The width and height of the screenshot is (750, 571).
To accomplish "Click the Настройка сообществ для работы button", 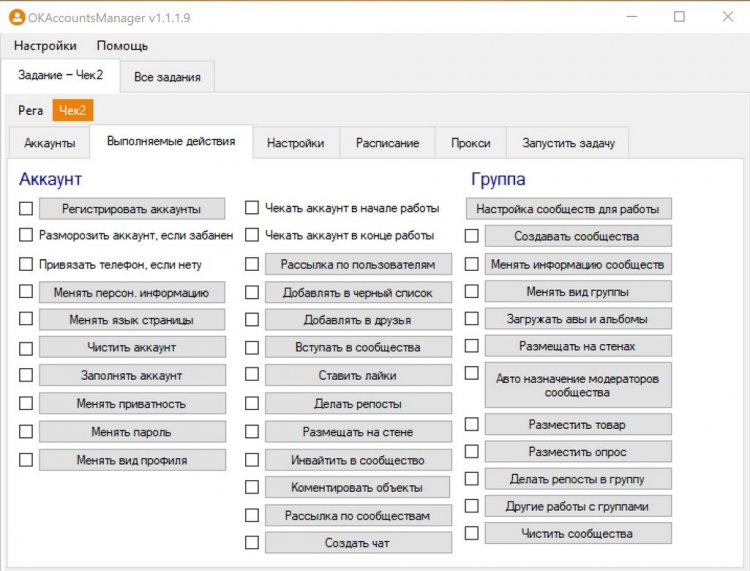I will click(568, 209).
